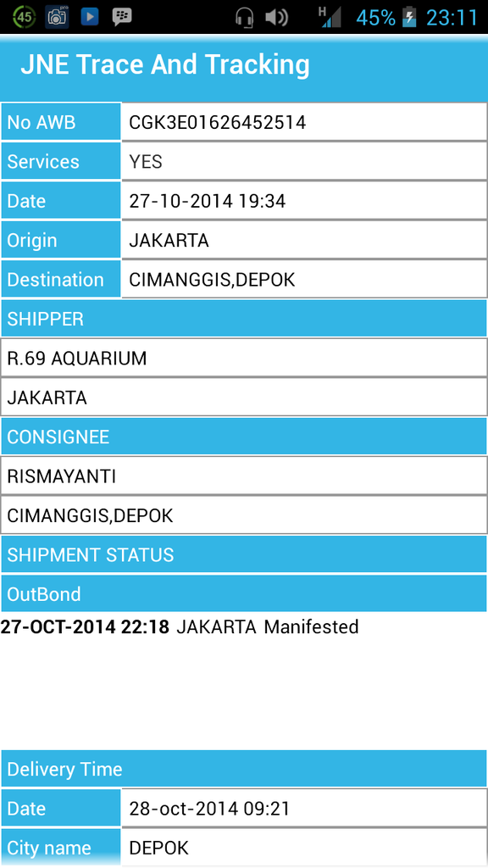Tap AWB number CGK3E01626452514
The width and height of the screenshot is (488, 868).
pos(218,122)
